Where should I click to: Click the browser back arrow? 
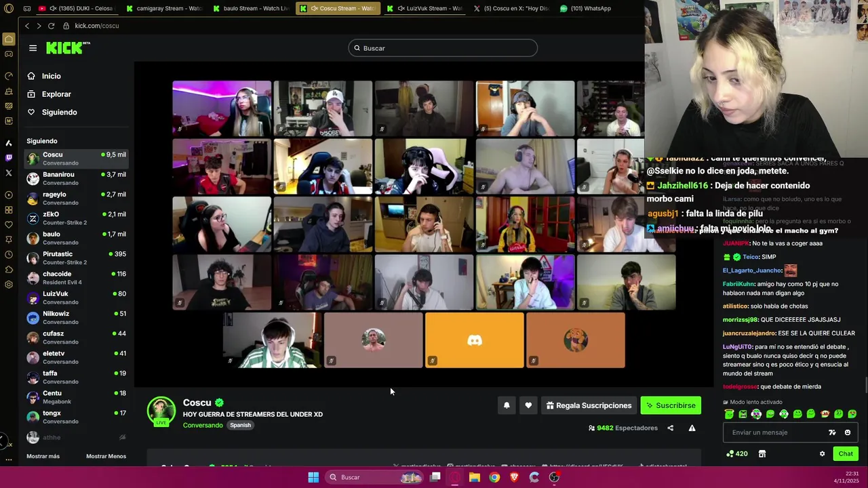tap(27, 26)
